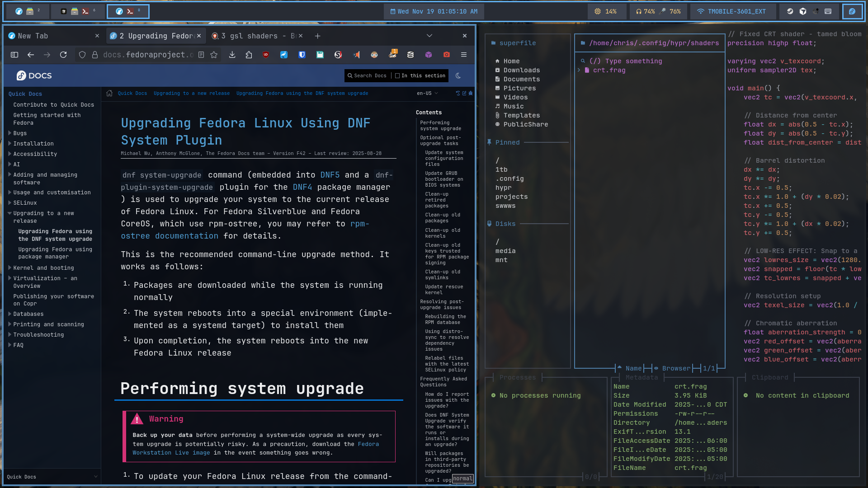
Task: Toggle reader view in the address bar
Action: pyautogui.click(x=201, y=55)
